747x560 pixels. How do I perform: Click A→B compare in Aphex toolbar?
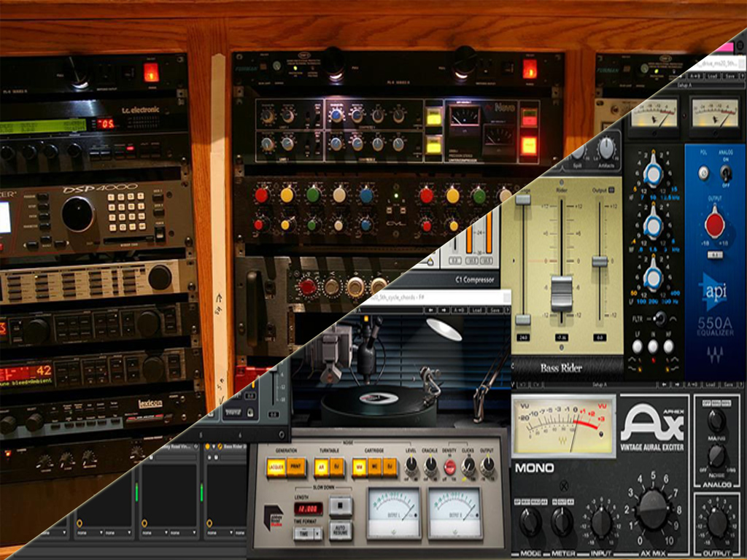pos(692,384)
